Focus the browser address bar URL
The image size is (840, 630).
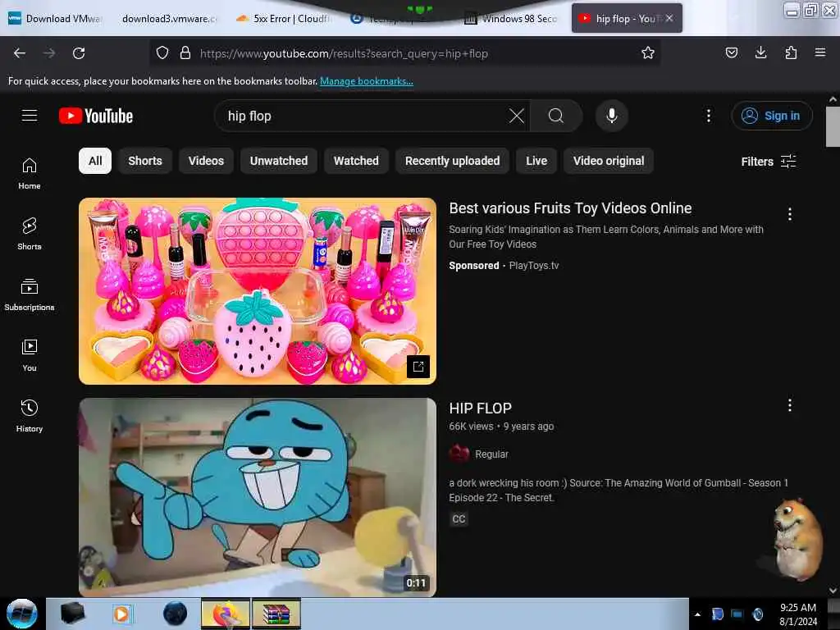click(x=344, y=53)
